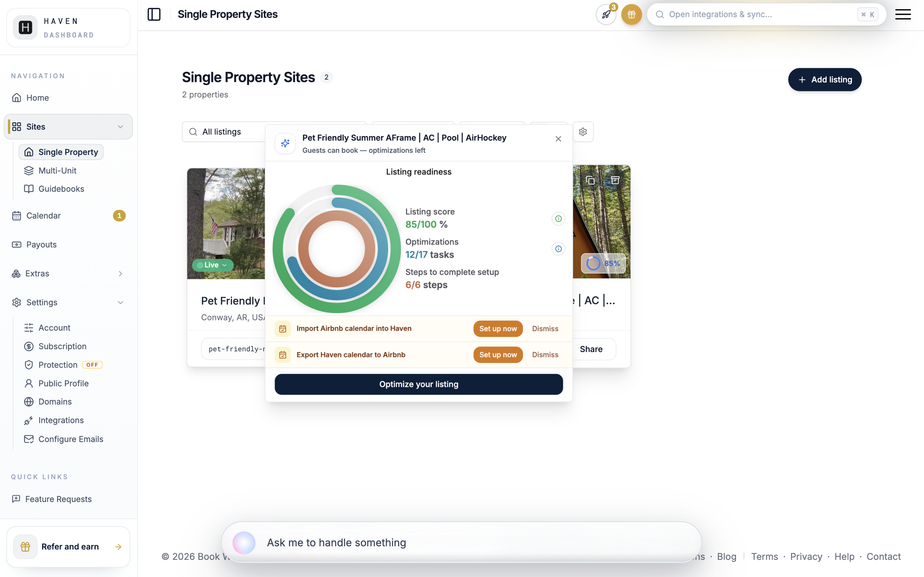
Task: Click the Share button on card
Action: (x=591, y=349)
